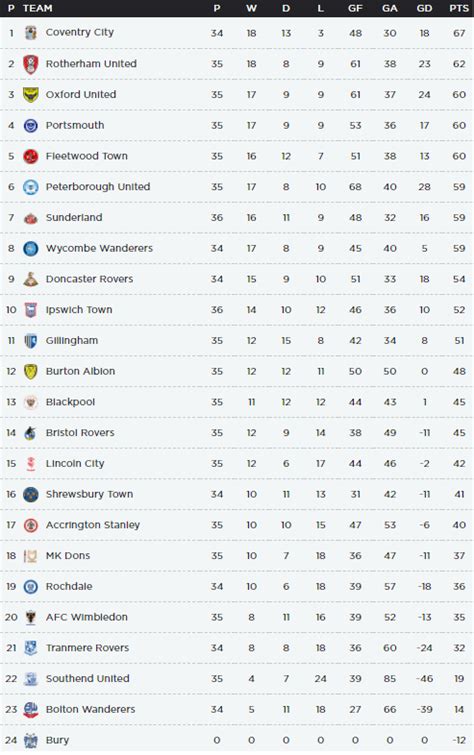
Task: Click the GF column header
Action: click(355, 8)
